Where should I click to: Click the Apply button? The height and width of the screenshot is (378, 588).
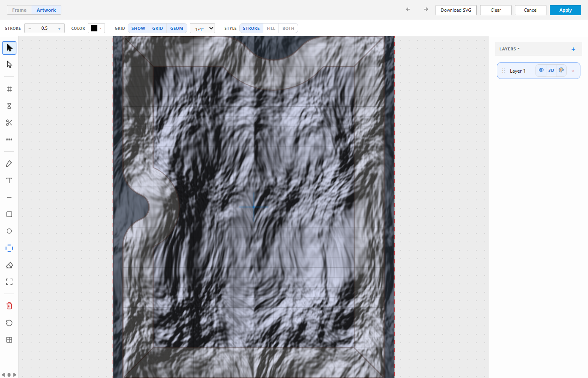tap(565, 10)
